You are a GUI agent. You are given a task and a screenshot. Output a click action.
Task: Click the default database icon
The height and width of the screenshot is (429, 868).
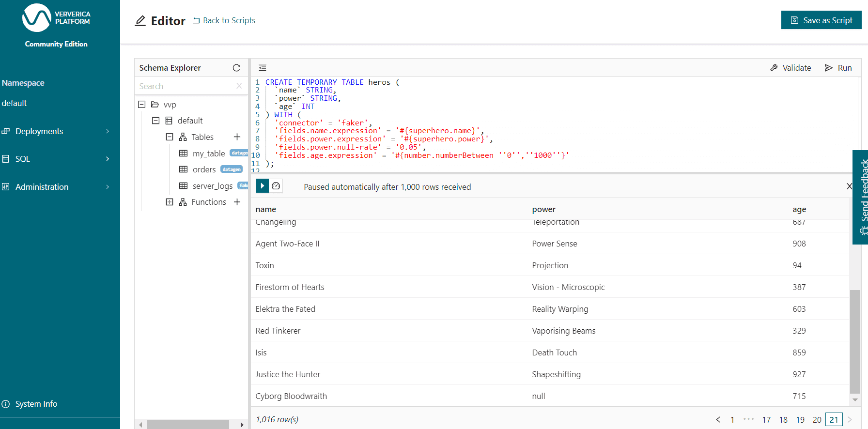(169, 121)
